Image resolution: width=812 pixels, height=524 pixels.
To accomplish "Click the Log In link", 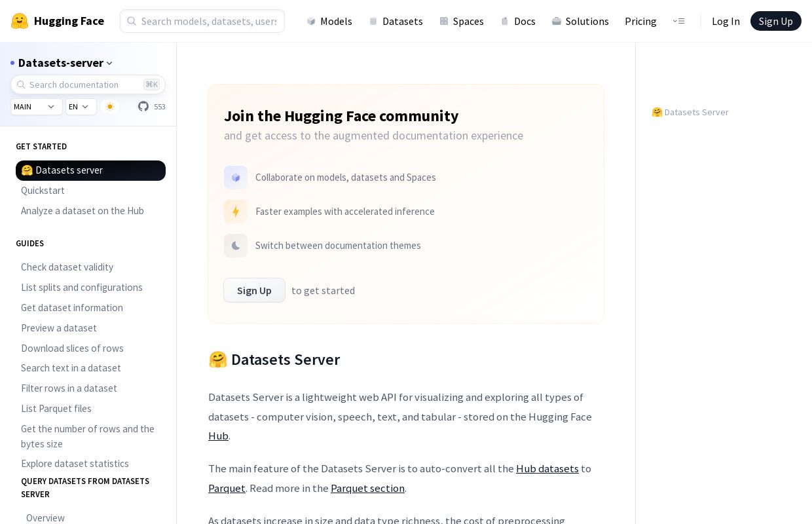I will click(726, 21).
